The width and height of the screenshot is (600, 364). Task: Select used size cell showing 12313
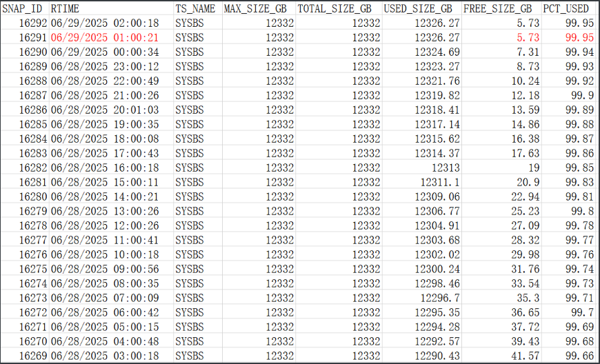tap(446, 168)
